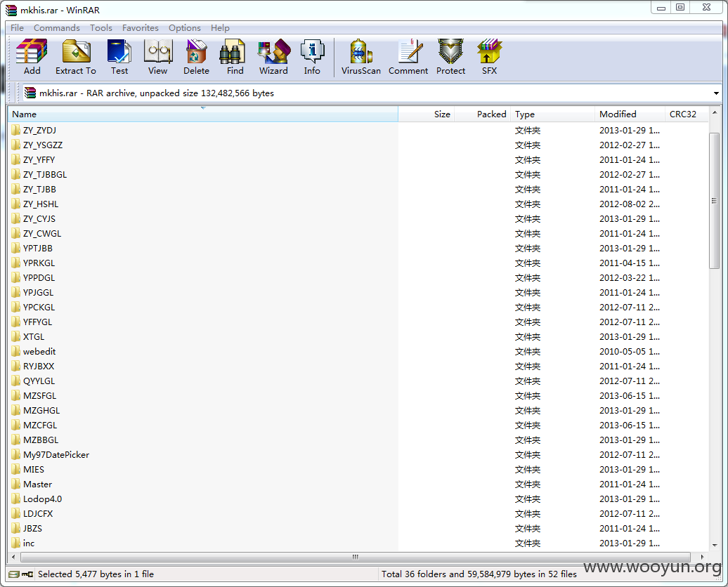Screen dimensions: 728x587
Task: Select the Lodop4.0 folder icon
Action: click(15, 499)
